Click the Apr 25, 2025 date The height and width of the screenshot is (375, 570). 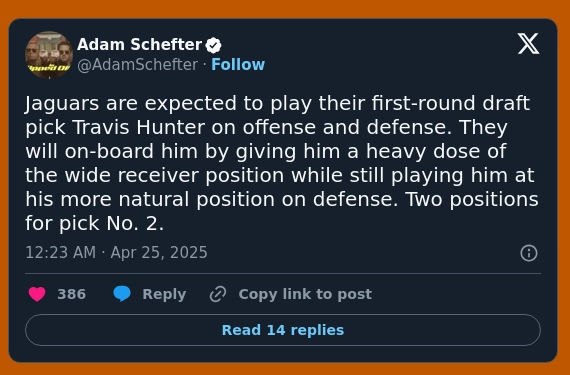159,253
